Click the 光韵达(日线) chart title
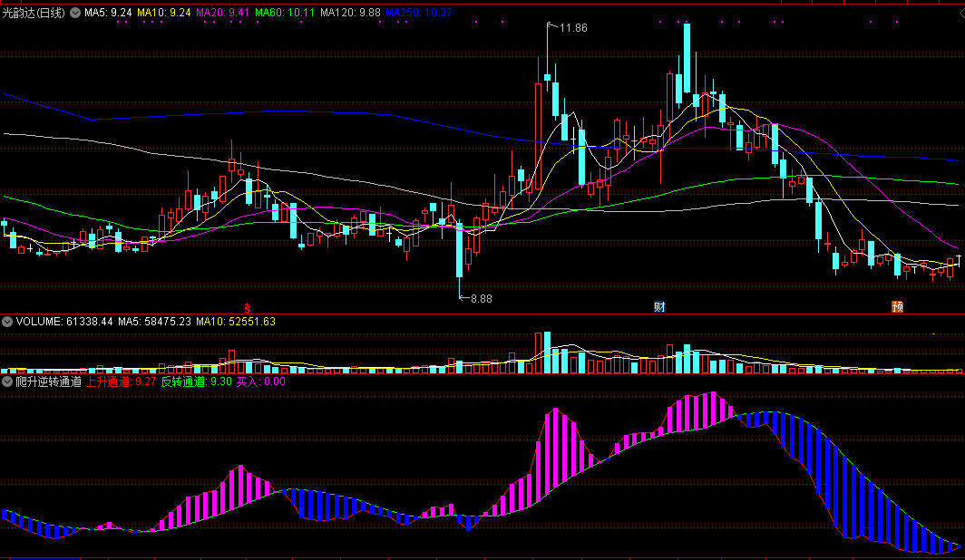The image size is (965, 560). coord(34,13)
